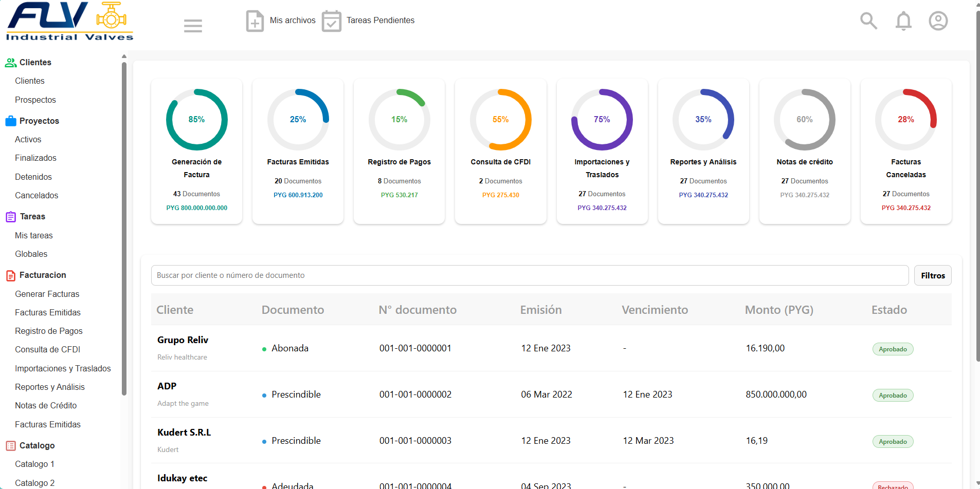
Task: Click PYG 600.913.200 amount on Facturas Emitidas card
Action: point(298,195)
